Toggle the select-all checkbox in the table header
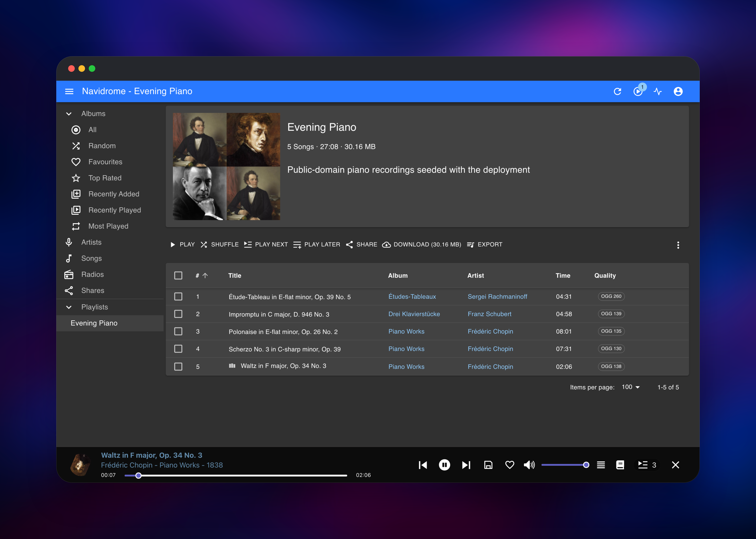The height and width of the screenshot is (539, 756). coord(178,275)
